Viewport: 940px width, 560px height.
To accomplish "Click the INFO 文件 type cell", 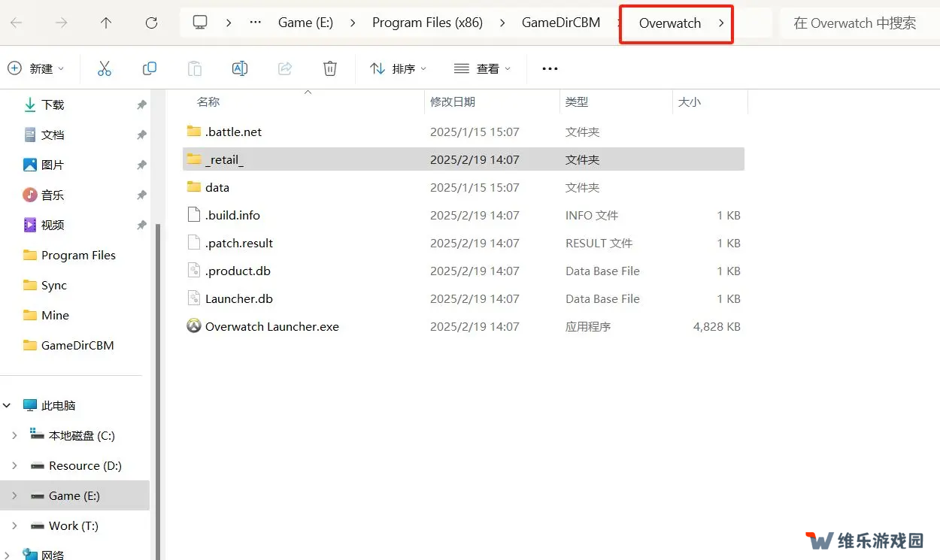I will click(592, 215).
